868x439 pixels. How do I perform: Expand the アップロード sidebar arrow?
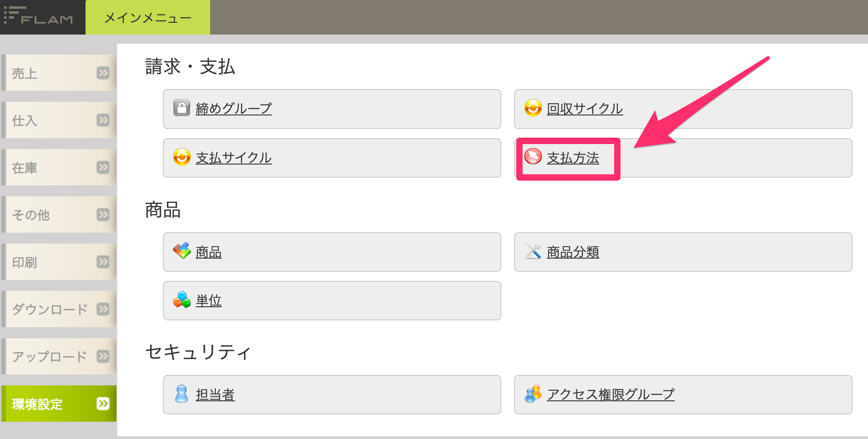tap(103, 356)
